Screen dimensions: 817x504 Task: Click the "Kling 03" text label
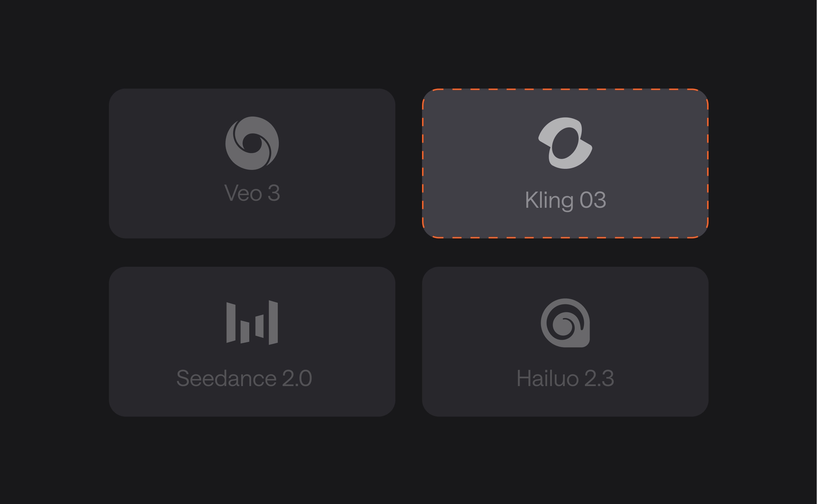tap(565, 200)
